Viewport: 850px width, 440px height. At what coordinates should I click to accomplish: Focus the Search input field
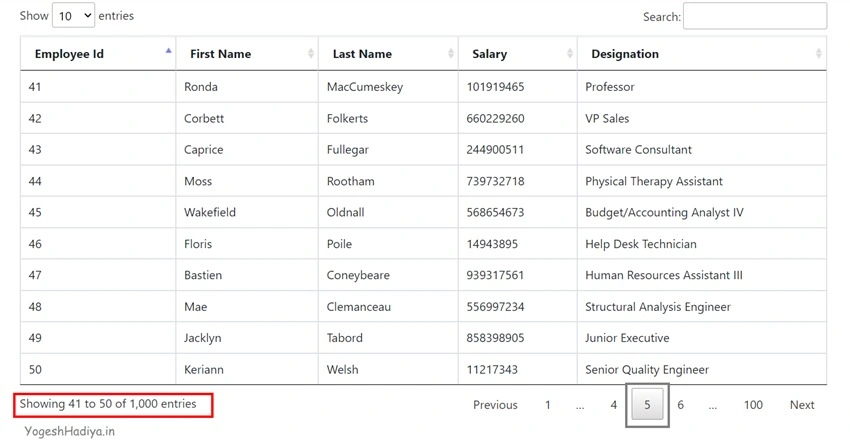click(x=755, y=16)
